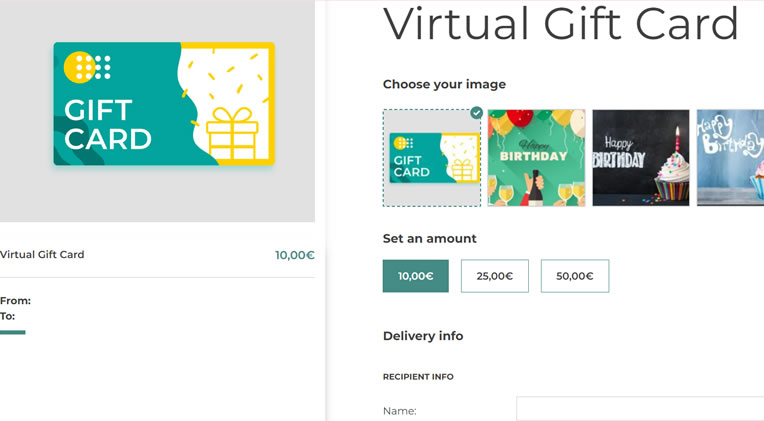Click the Delivery info heading

point(422,336)
